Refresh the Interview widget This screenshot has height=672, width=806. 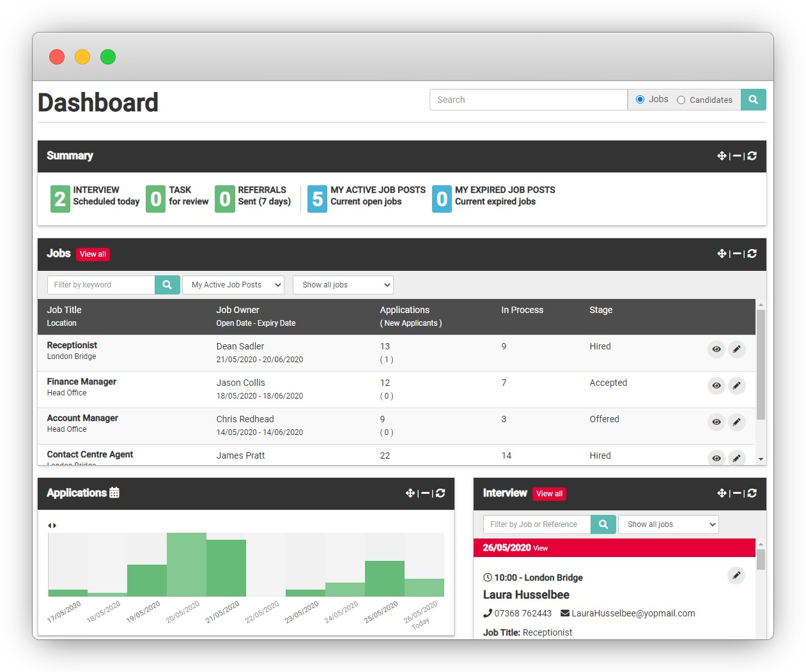pyautogui.click(x=752, y=493)
